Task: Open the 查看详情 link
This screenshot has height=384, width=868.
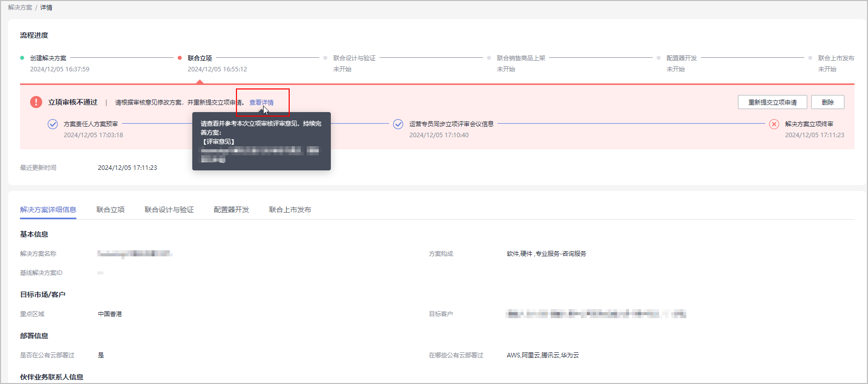Action: tap(262, 103)
